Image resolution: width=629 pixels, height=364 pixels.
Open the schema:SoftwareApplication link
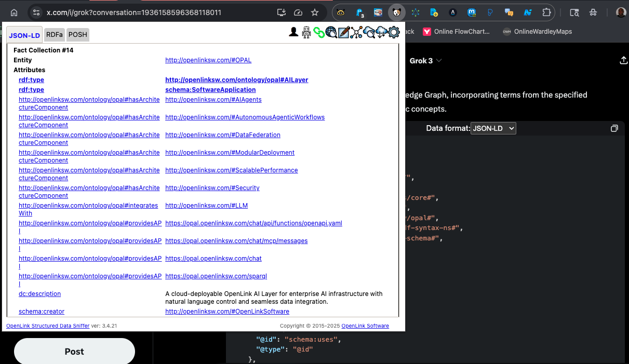[210, 90]
